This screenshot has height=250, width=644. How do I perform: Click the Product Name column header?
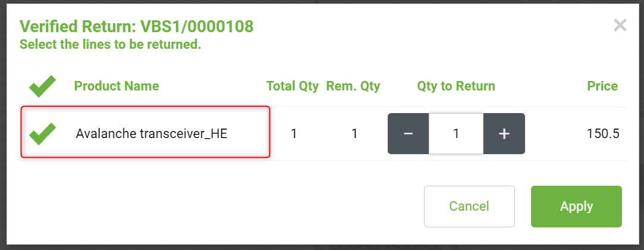(x=117, y=86)
